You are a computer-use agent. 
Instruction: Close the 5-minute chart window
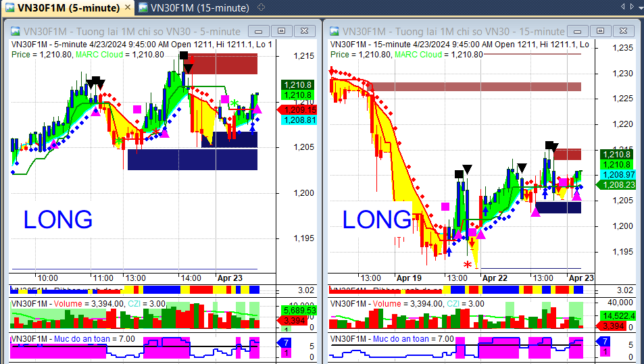(304, 31)
